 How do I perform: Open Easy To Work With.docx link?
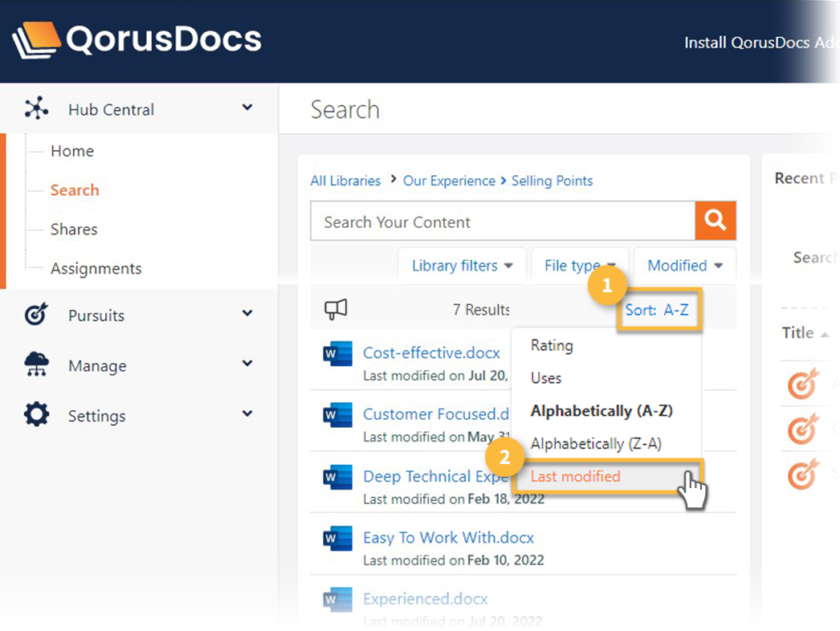click(448, 537)
